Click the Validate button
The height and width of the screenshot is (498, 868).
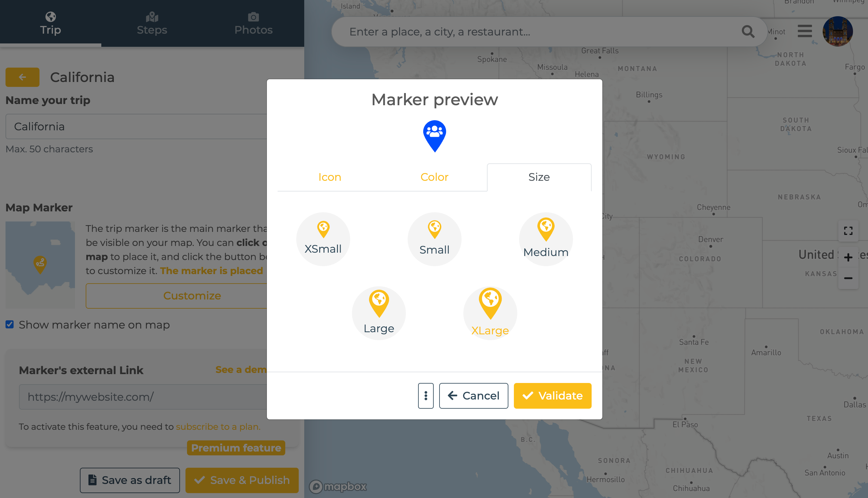coord(552,396)
